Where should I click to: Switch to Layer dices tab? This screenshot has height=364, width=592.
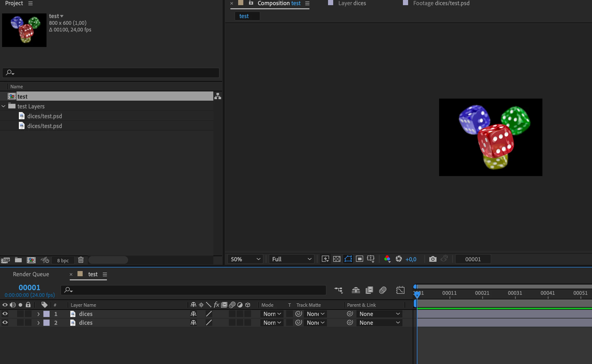point(352,3)
